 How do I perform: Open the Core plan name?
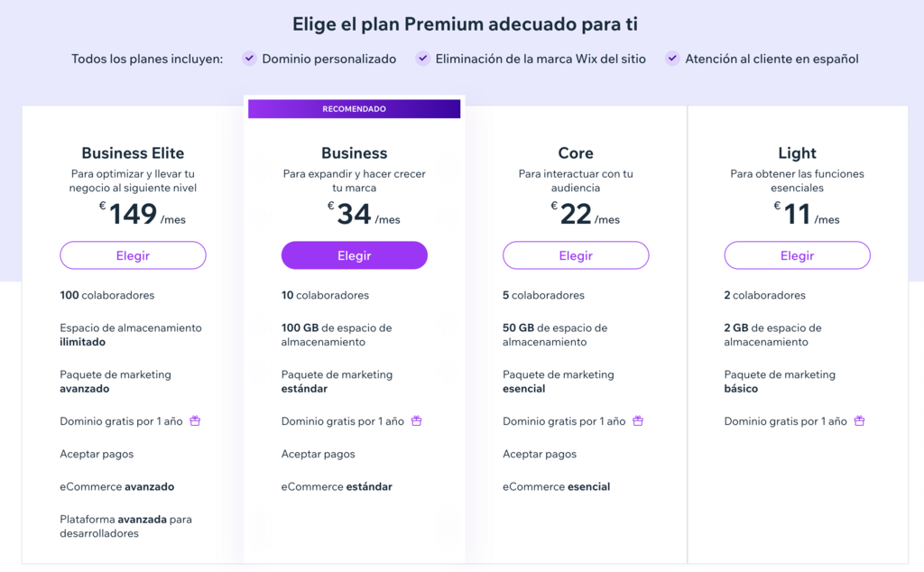[x=575, y=152]
